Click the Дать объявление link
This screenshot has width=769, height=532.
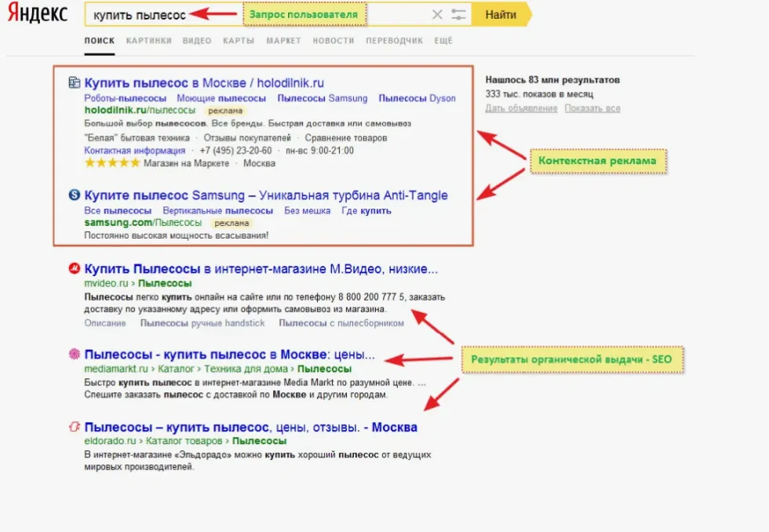(x=521, y=108)
